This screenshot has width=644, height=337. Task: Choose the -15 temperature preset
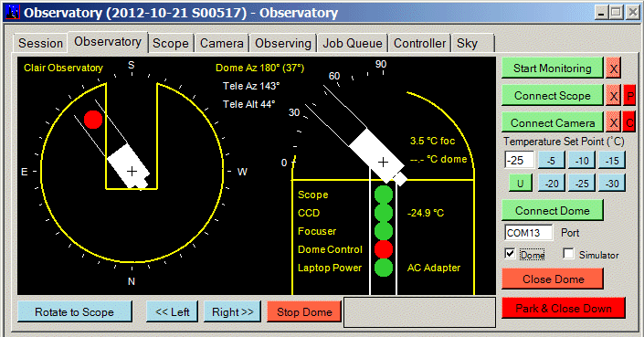[x=612, y=160]
